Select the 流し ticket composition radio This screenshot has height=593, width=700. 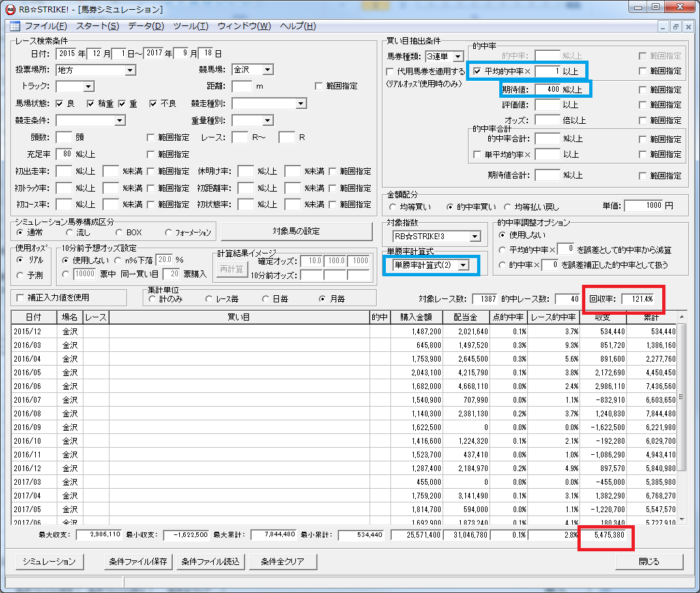69,233
